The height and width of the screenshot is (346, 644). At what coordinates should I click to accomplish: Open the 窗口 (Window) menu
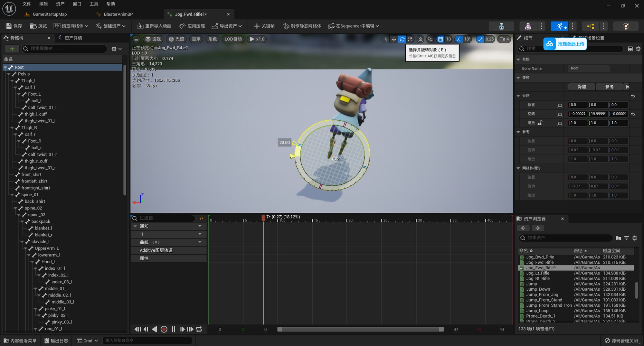pos(77,4)
